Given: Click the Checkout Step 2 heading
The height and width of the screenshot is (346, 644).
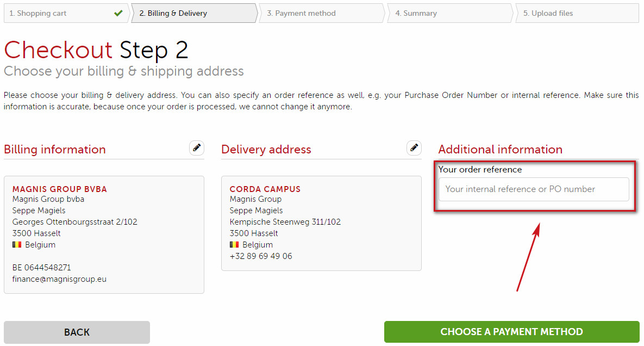Looking at the screenshot, I should (x=96, y=50).
